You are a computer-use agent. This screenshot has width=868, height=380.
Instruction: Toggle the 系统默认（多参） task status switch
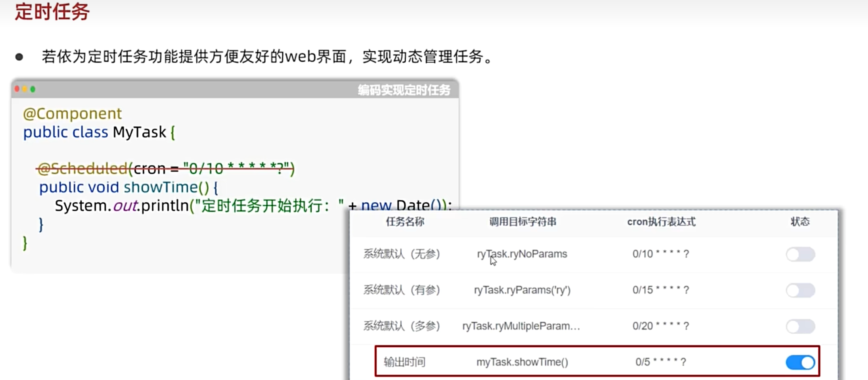[x=800, y=326]
